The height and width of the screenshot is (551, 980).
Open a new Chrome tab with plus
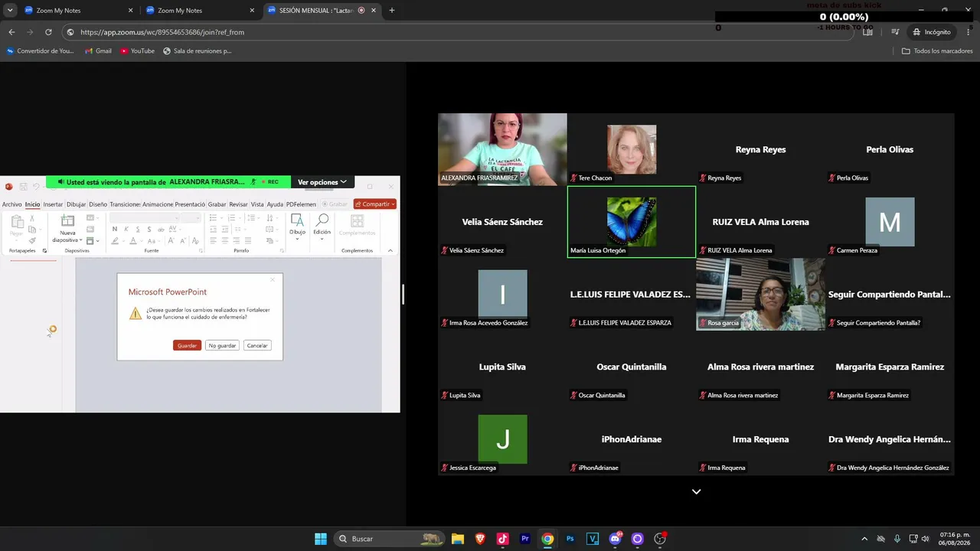392,10
